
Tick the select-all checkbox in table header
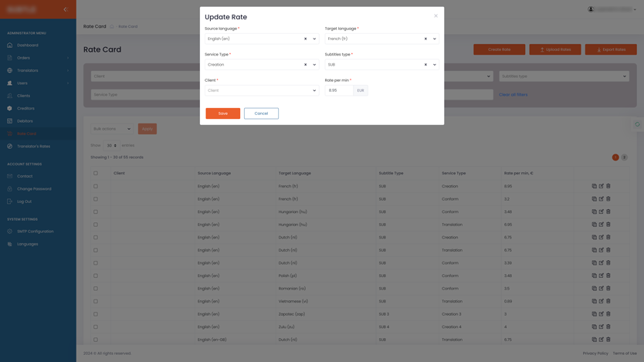pos(96,173)
